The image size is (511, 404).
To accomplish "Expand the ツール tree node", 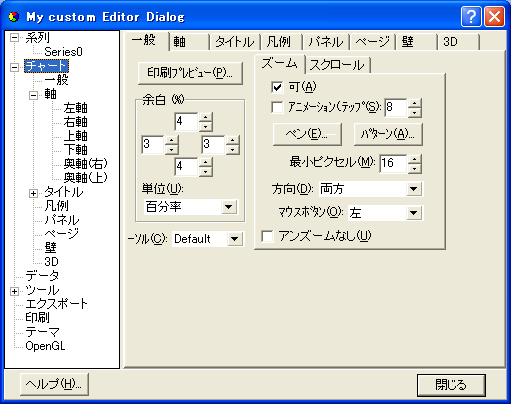I will pyautogui.click(x=14, y=291).
